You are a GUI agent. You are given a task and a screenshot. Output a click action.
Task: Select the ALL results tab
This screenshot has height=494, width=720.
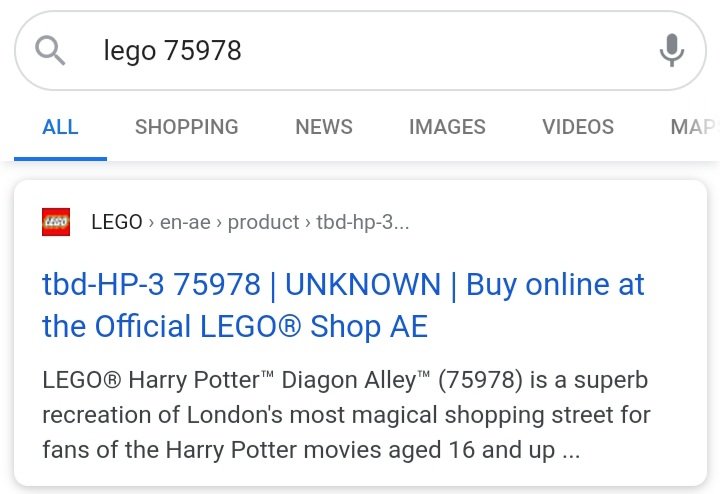60,127
